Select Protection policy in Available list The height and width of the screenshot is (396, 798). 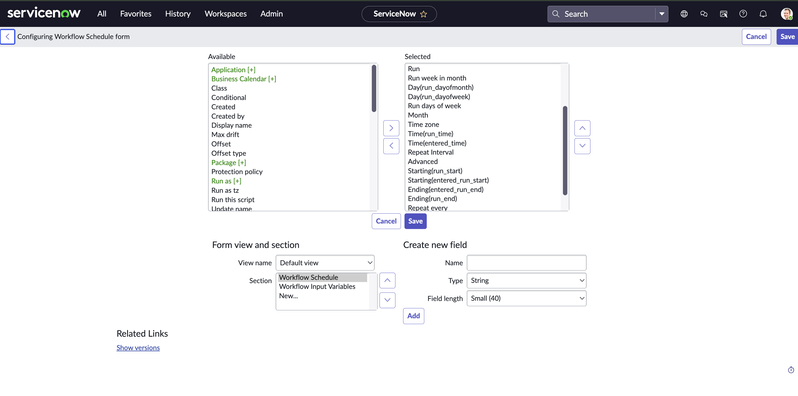click(237, 172)
